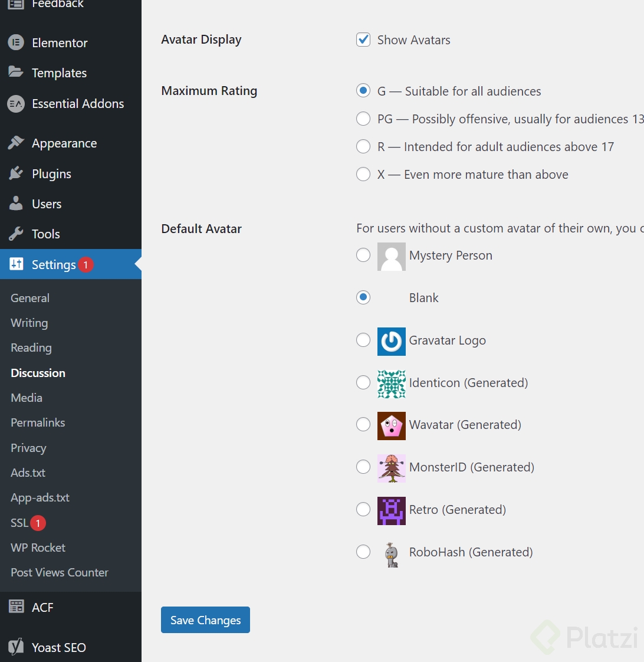Click the ACF sidebar icon
Viewport: 644px width, 662px height.
pos(17,607)
